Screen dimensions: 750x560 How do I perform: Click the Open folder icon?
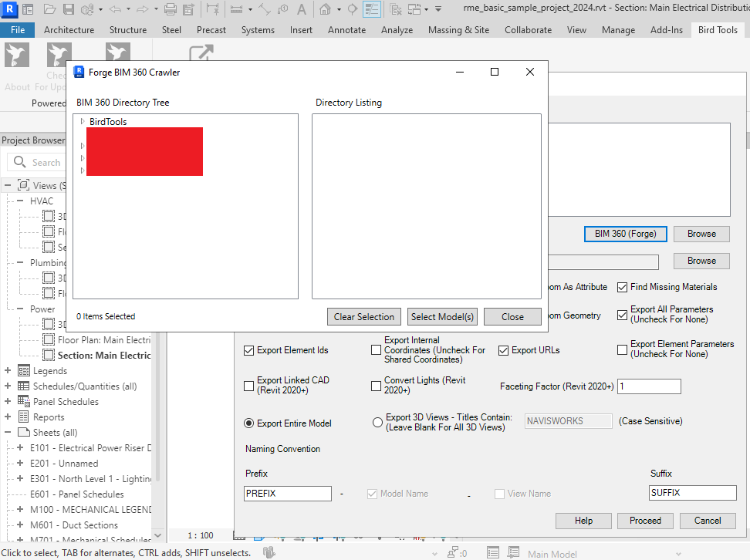pyautogui.click(x=49, y=8)
